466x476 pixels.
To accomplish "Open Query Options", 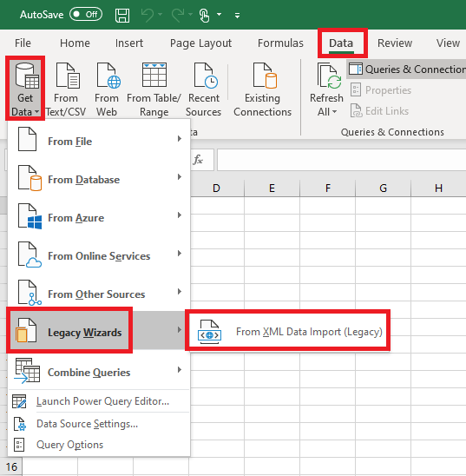I will point(99,445).
